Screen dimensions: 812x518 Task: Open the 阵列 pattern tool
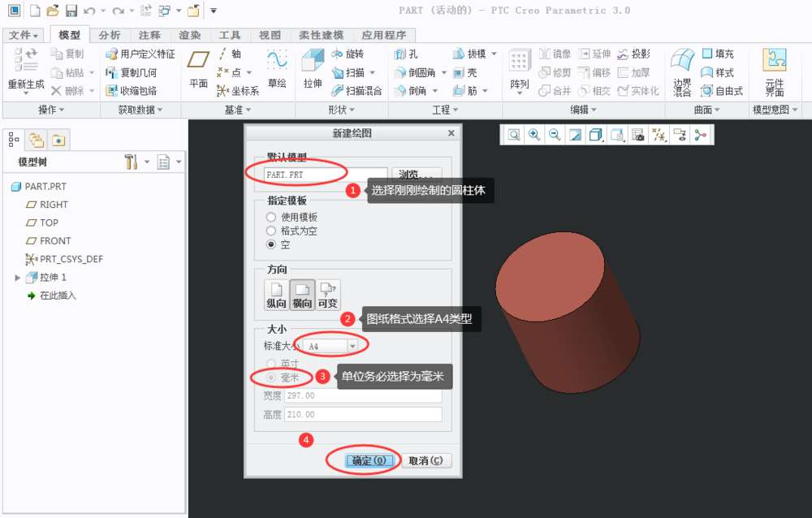pos(520,71)
